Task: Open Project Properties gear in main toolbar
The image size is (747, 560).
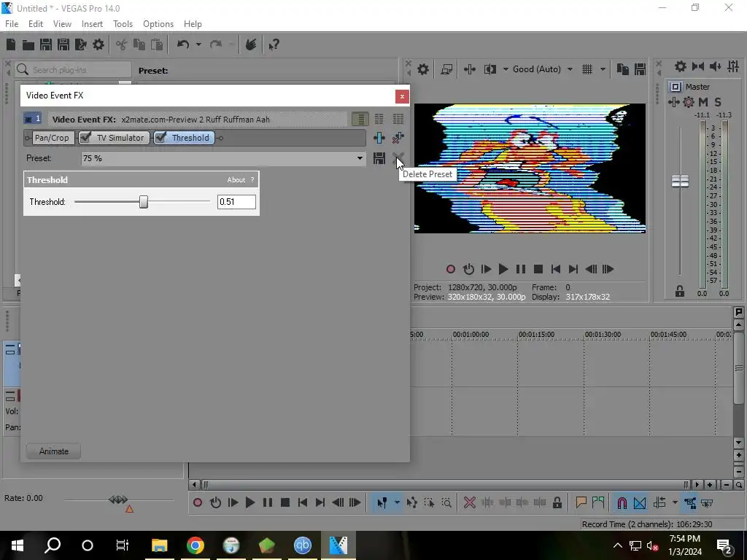Action: click(x=98, y=44)
